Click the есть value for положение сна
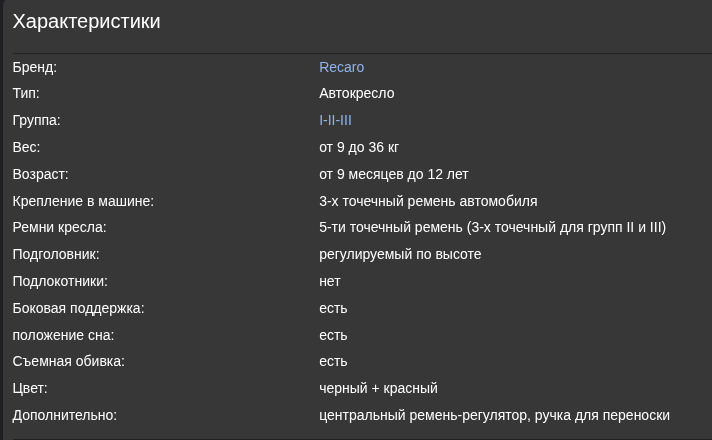This screenshot has height=440, width=712. click(333, 335)
